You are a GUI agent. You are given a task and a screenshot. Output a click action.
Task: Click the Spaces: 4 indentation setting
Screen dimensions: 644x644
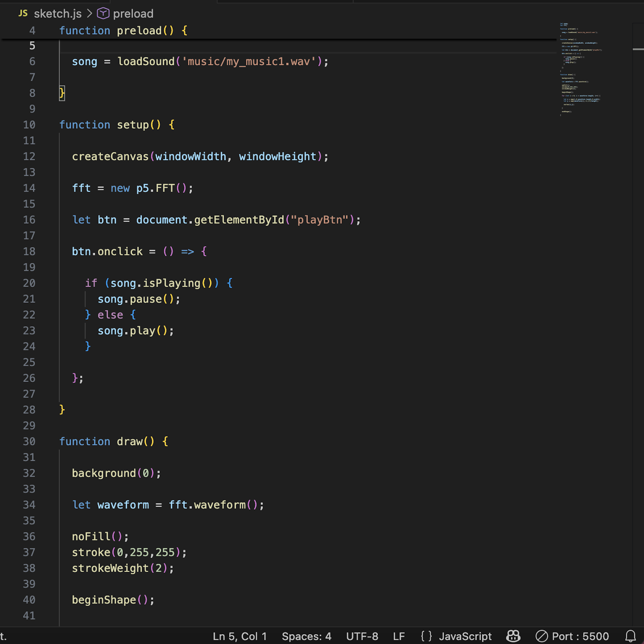click(307, 636)
